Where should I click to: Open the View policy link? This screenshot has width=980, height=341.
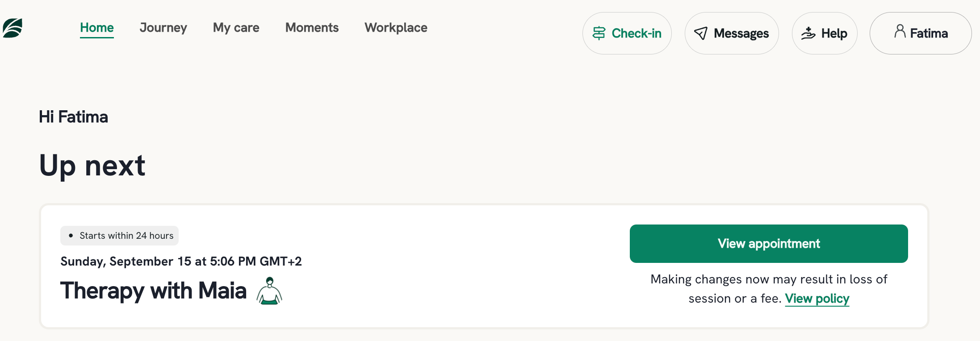pyautogui.click(x=817, y=299)
